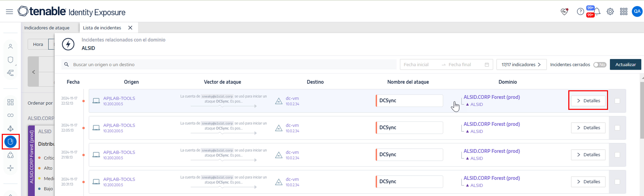644x196 pixels.
Task: Click laptop icon in the 21:18:13 row
Action: pyautogui.click(x=96, y=155)
